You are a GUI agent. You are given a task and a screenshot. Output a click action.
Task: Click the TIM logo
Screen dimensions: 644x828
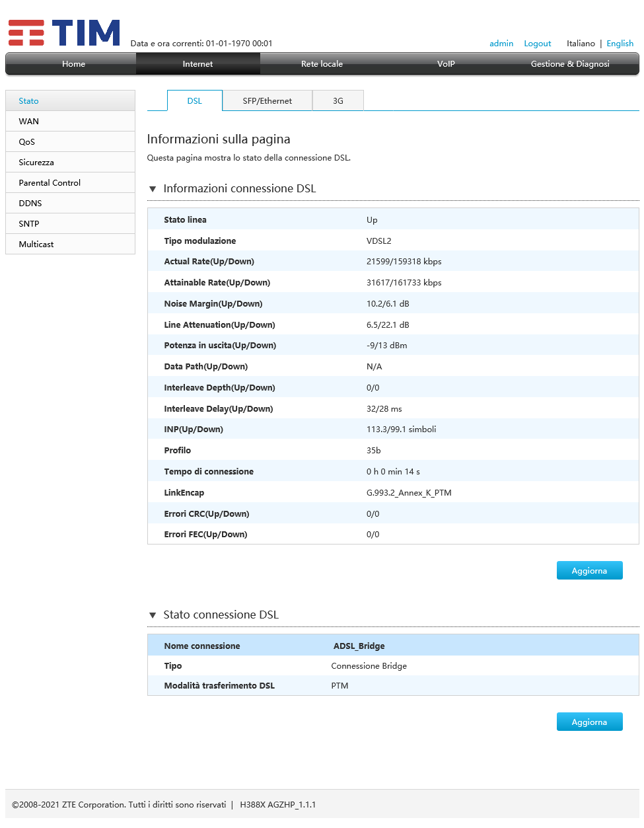click(x=64, y=33)
